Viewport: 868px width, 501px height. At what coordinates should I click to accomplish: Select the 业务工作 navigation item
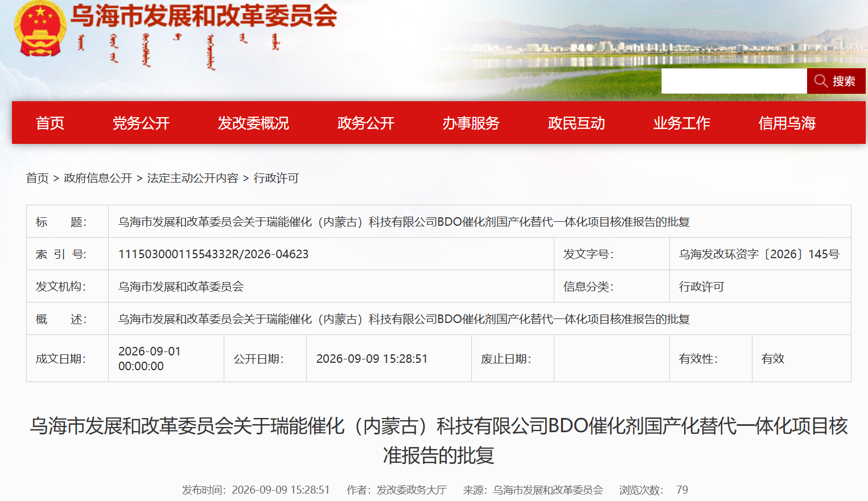coord(682,123)
